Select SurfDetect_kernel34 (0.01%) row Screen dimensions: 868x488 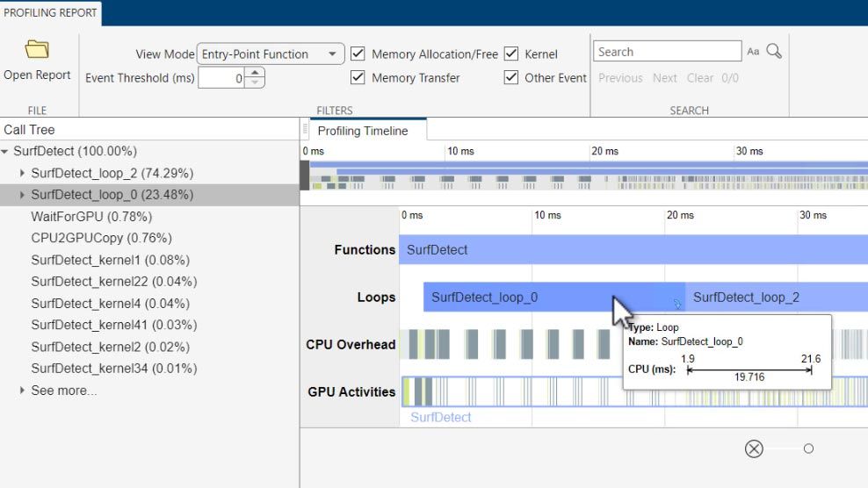tap(149, 369)
